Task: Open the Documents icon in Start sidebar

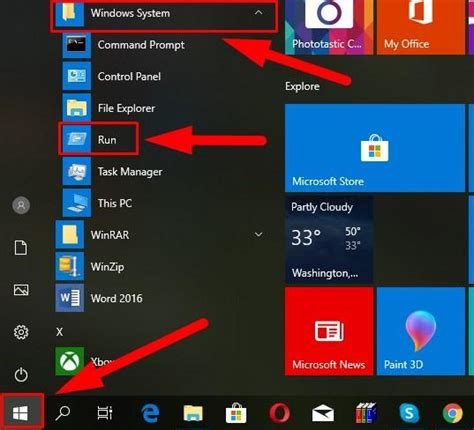Action: tap(21, 248)
